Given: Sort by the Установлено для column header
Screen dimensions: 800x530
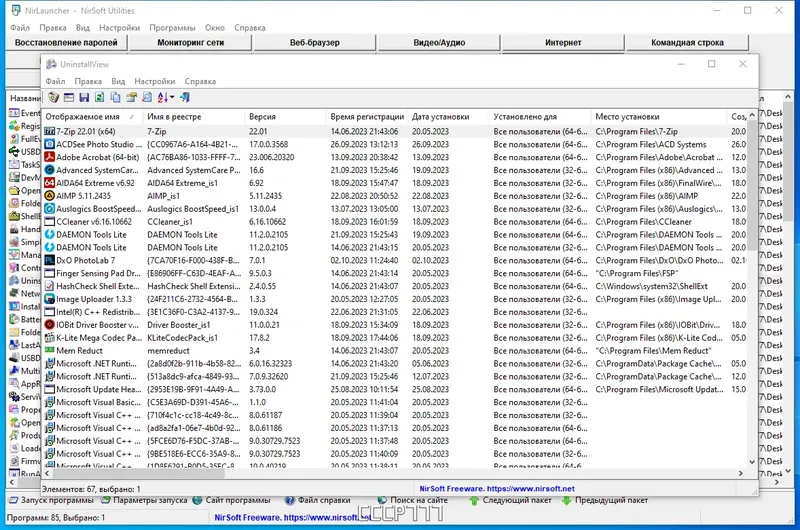Looking at the screenshot, I should click(540, 117).
